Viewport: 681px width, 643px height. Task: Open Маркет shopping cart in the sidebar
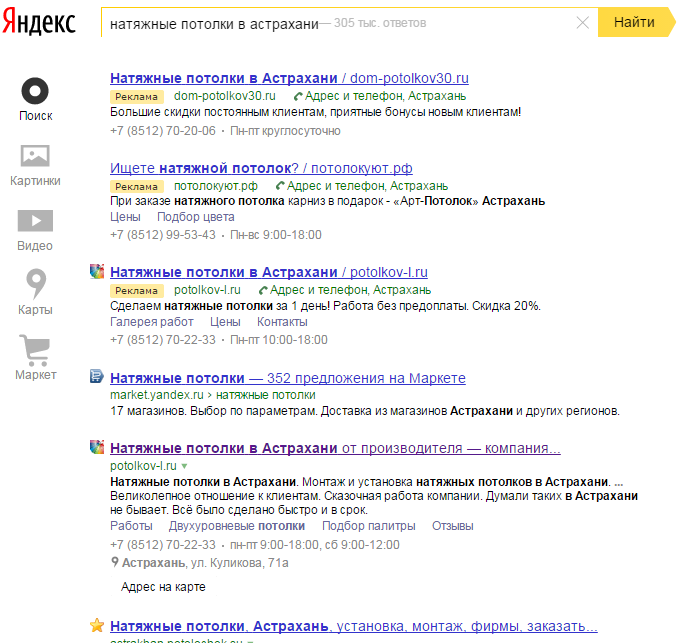35,357
